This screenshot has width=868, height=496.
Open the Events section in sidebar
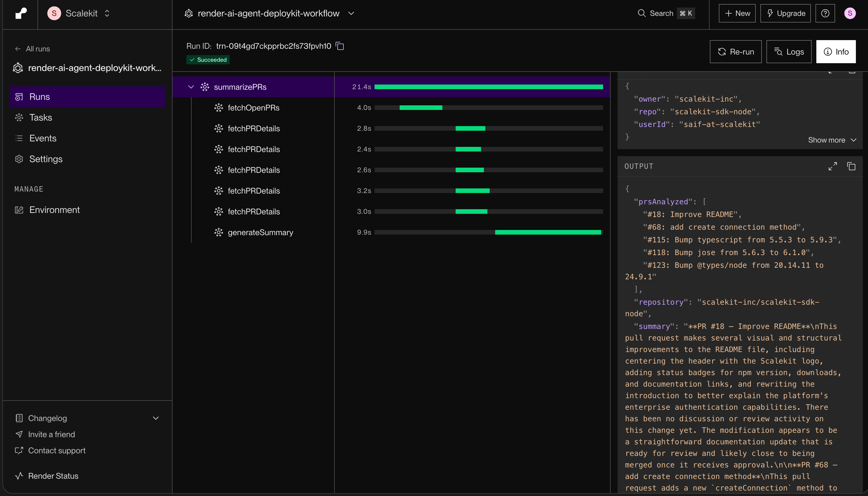tap(43, 138)
